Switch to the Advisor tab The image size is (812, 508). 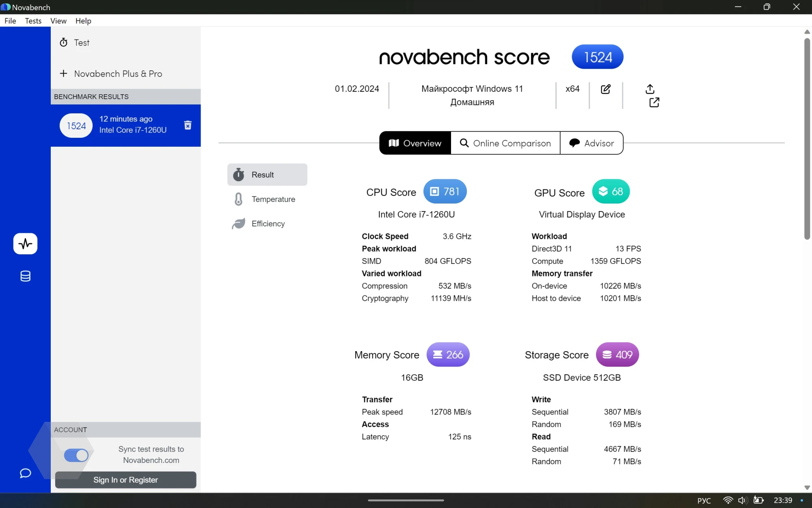[x=592, y=143]
